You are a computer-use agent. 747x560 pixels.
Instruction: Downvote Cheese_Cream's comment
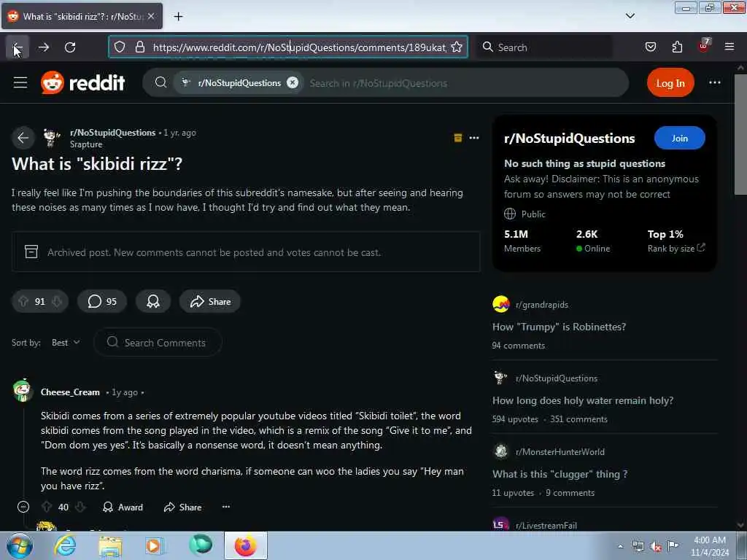pyautogui.click(x=80, y=507)
